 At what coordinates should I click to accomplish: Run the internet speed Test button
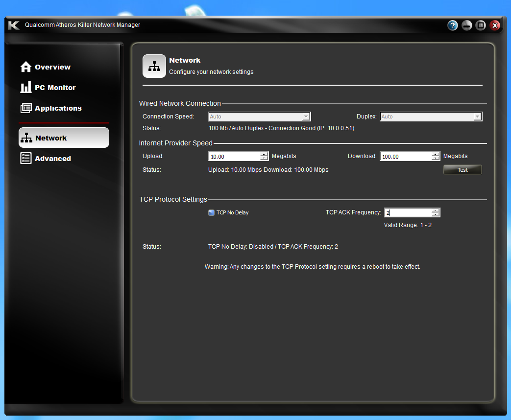(462, 170)
